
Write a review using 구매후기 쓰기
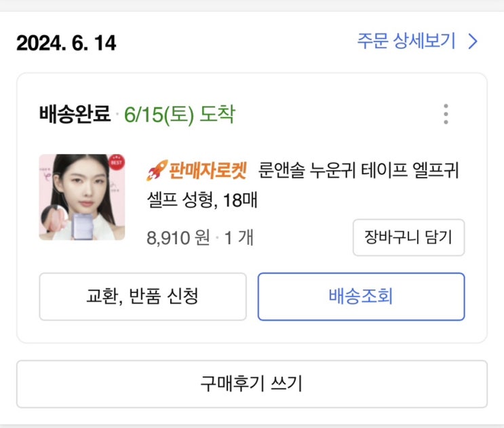click(x=252, y=384)
